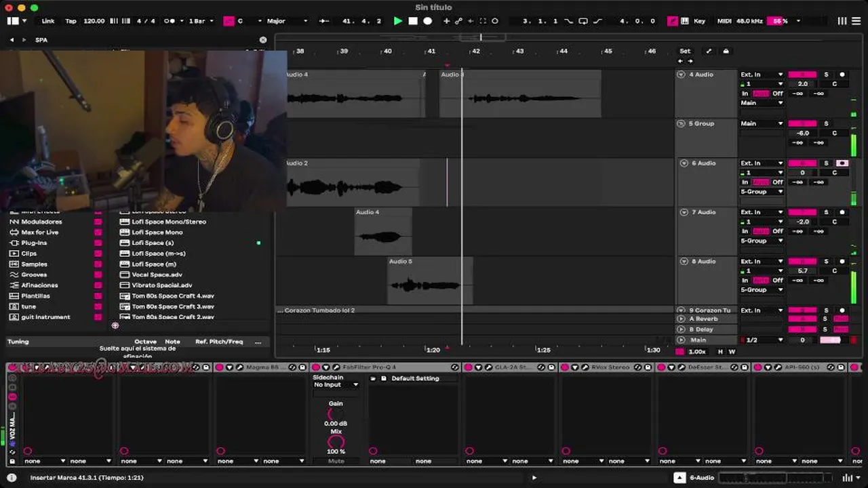Arm the 6 Audio track for recording

click(842, 163)
